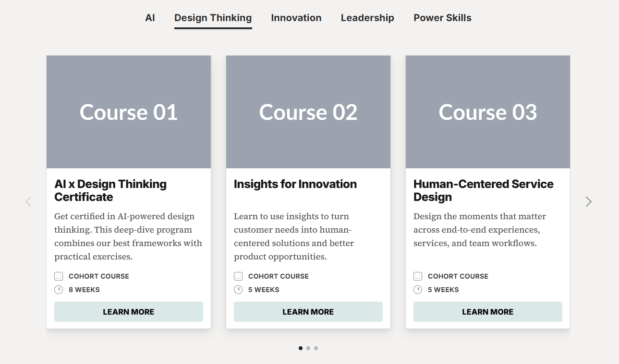The height and width of the screenshot is (364, 619).
Task: Click previous carousel arrow on left
Action: pyautogui.click(x=28, y=202)
